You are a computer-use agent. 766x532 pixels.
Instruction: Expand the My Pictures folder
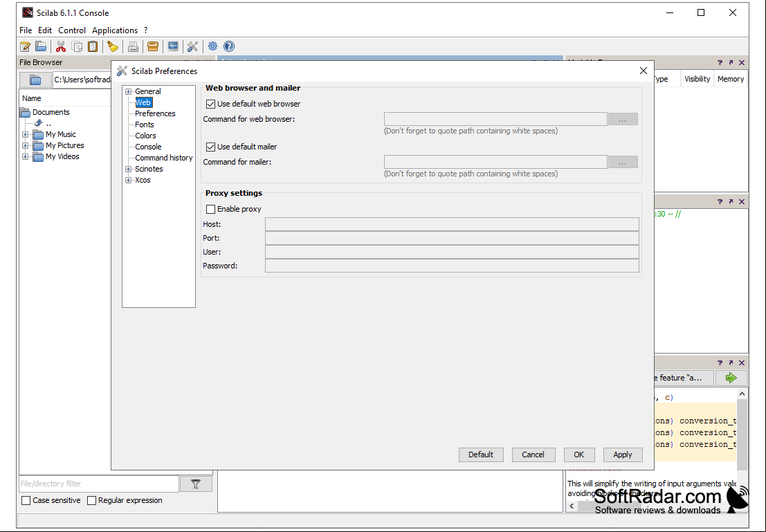point(26,145)
